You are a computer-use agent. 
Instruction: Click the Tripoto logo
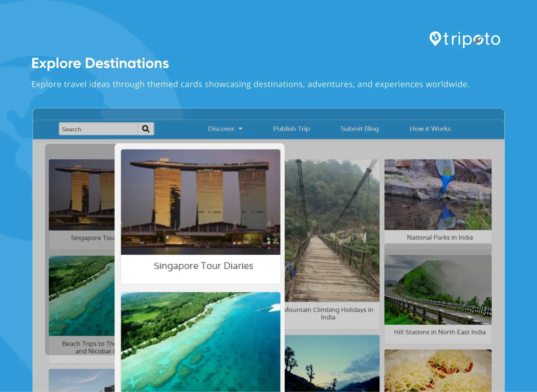tap(465, 39)
